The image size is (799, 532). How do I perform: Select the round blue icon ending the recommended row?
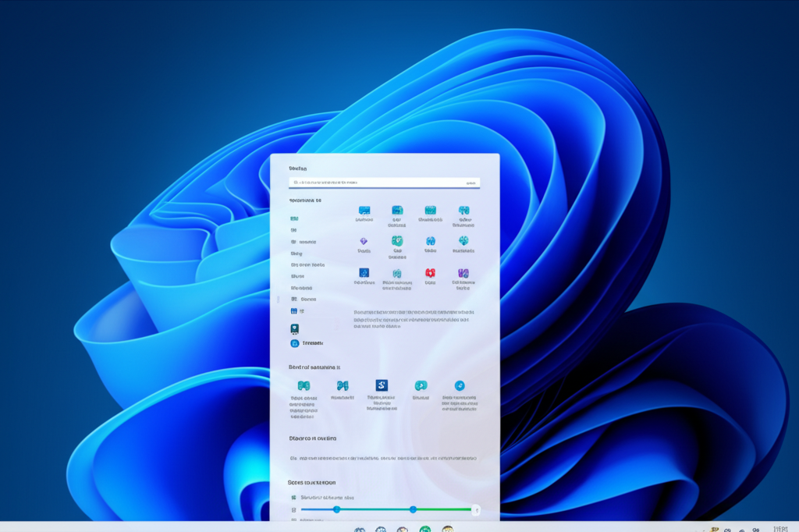click(460, 385)
